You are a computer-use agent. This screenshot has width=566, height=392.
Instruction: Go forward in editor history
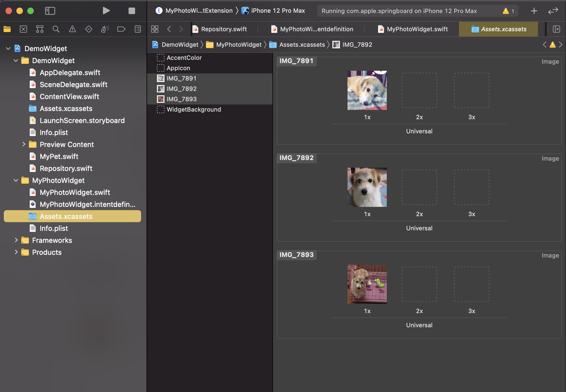coord(181,29)
